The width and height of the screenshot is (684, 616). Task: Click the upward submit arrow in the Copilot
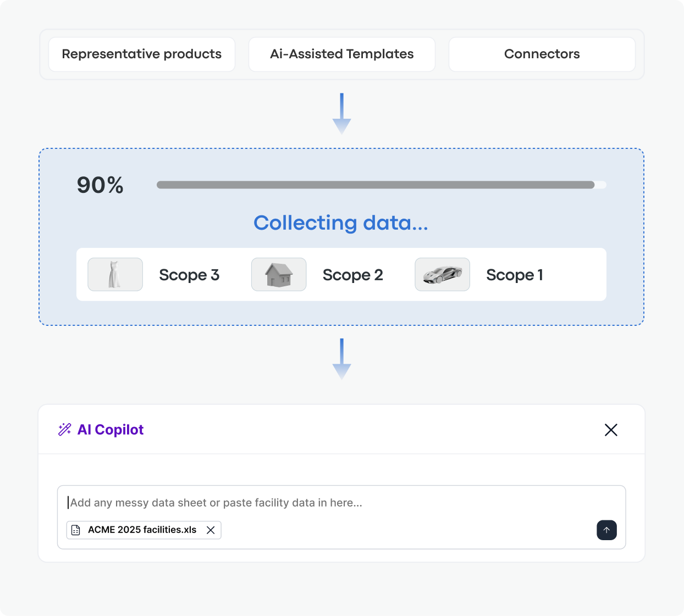[607, 530]
